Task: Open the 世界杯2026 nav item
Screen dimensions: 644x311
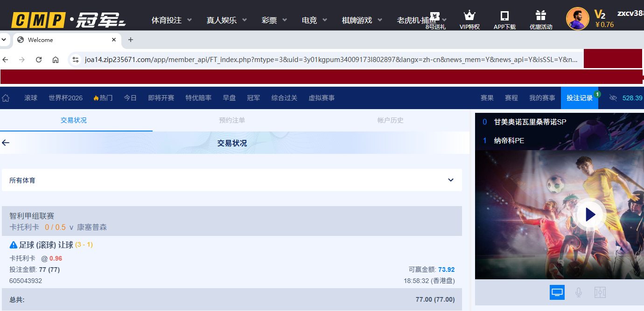Action: pyautogui.click(x=65, y=98)
